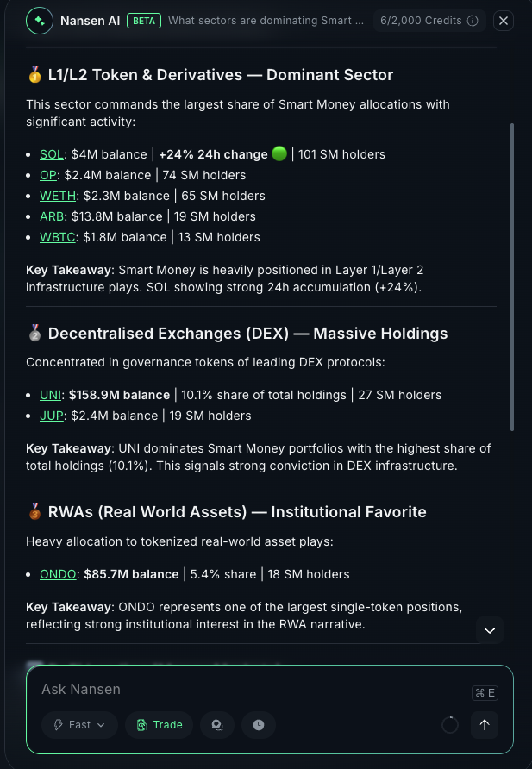Toggle the Trade mode button
Image resolution: width=532 pixels, height=769 pixels.
tap(160, 725)
